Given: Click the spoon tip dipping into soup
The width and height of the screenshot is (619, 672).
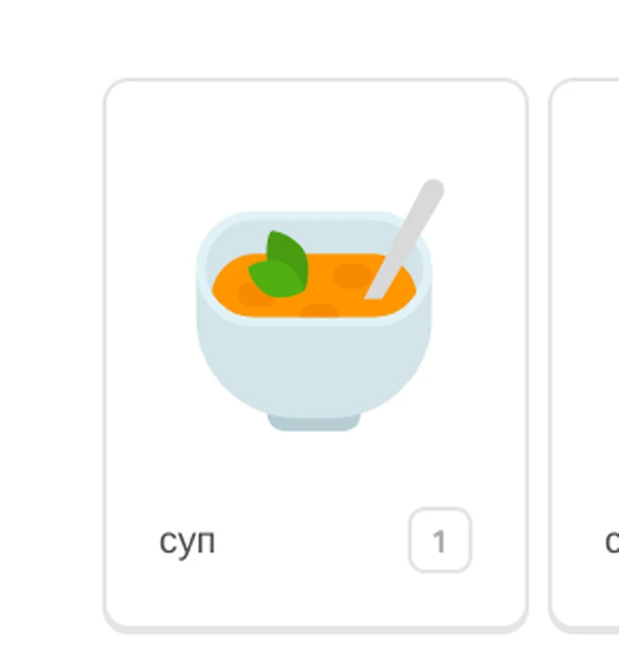Looking at the screenshot, I should point(377,291).
